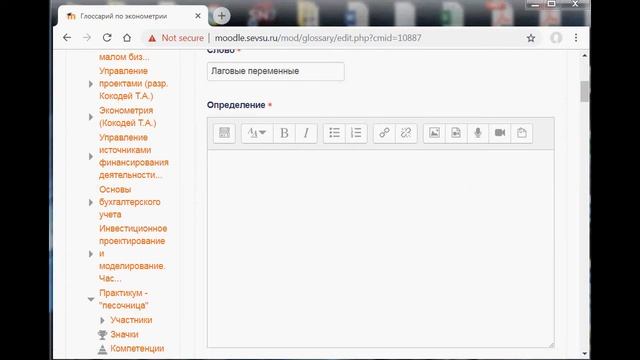Toggle the expanded editor toolbar button
The width and height of the screenshot is (640, 360).
tap(224, 133)
